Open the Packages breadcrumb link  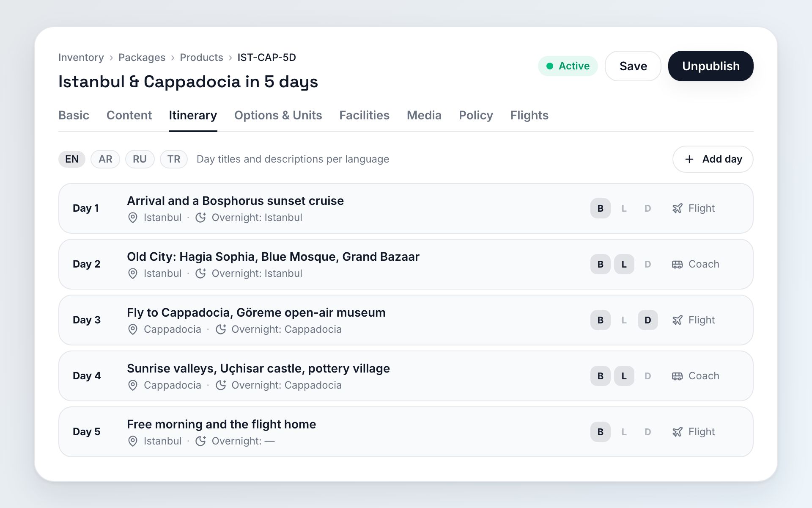pyautogui.click(x=142, y=58)
